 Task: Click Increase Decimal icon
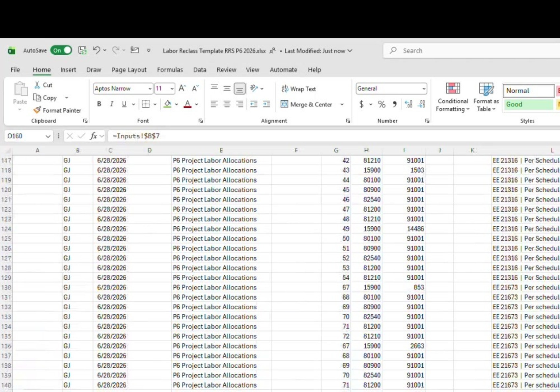pos(408,104)
